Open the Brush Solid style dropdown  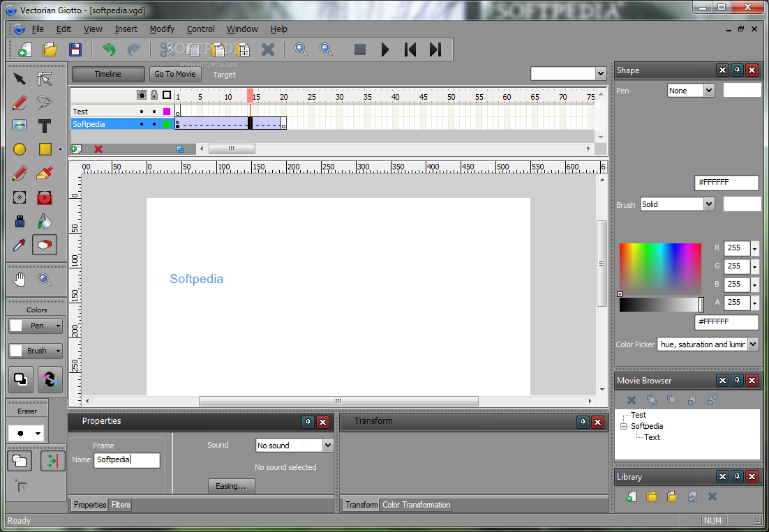(709, 204)
